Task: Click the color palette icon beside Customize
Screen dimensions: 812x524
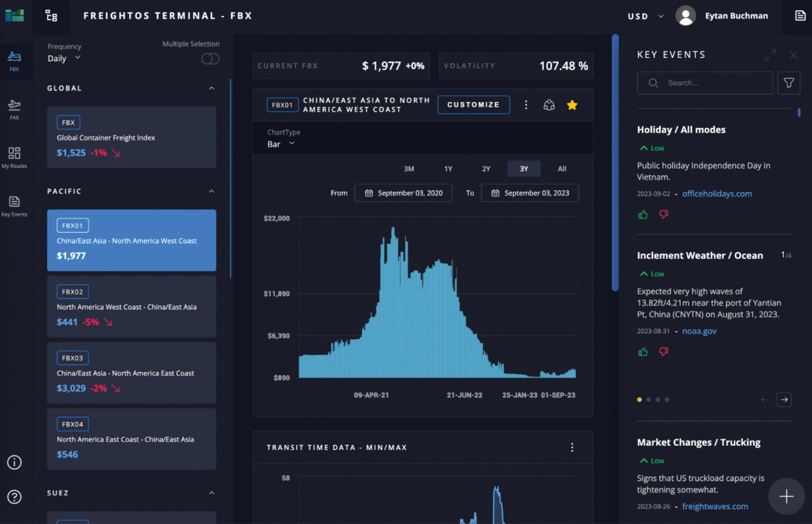Action: coord(549,105)
